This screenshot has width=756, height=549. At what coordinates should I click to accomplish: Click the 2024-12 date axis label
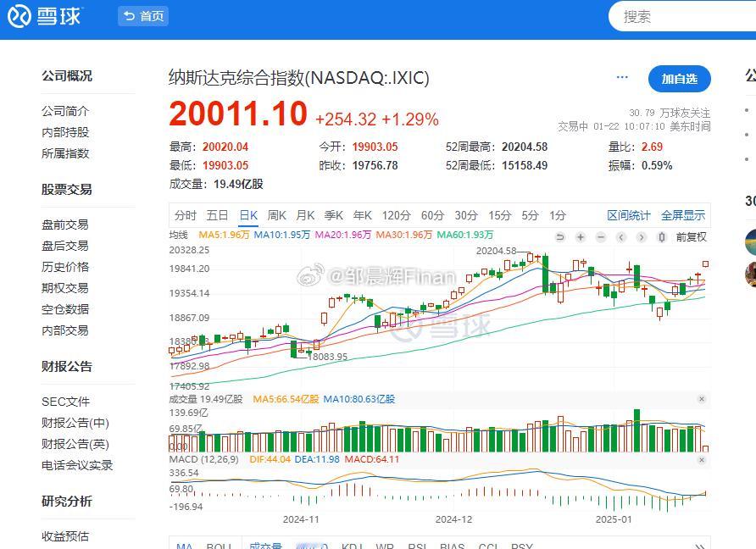(453, 519)
